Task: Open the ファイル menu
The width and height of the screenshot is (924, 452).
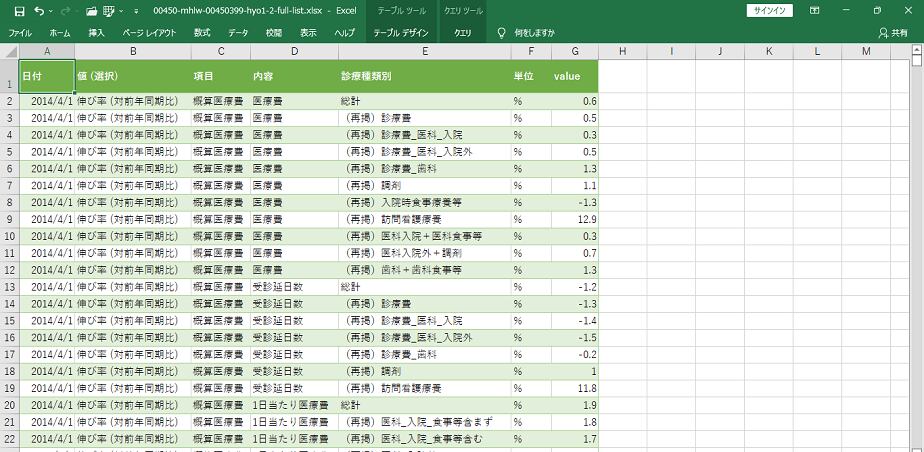Action: pos(20,33)
